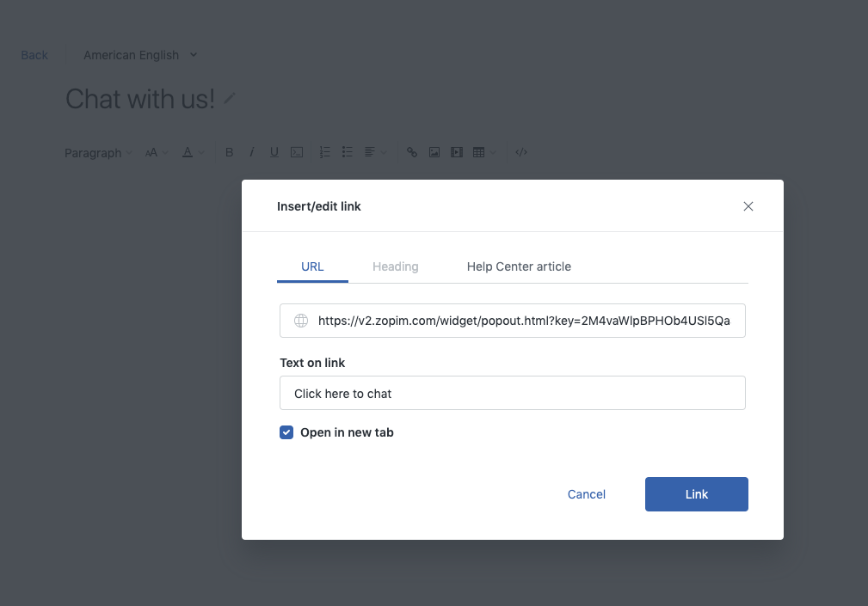Select the URL tab
The height and width of the screenshot is (606, 868).
[312, 266]
